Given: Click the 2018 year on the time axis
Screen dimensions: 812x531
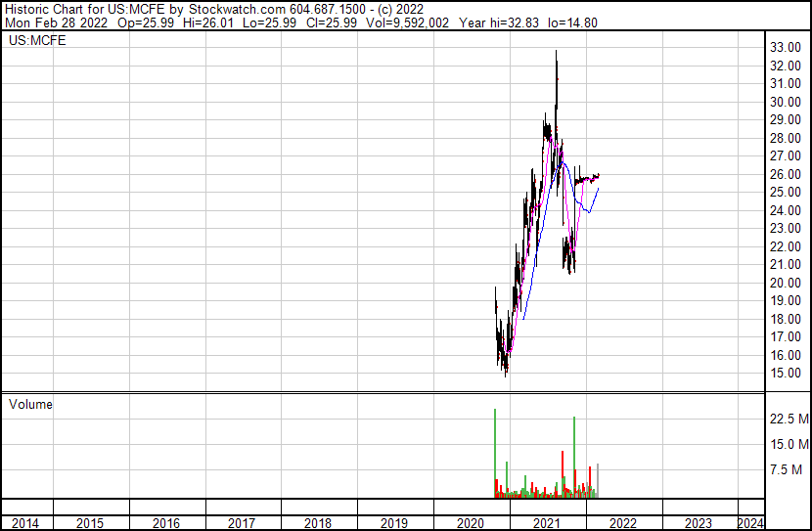Looking at the screenshot, I should [318, 523].
